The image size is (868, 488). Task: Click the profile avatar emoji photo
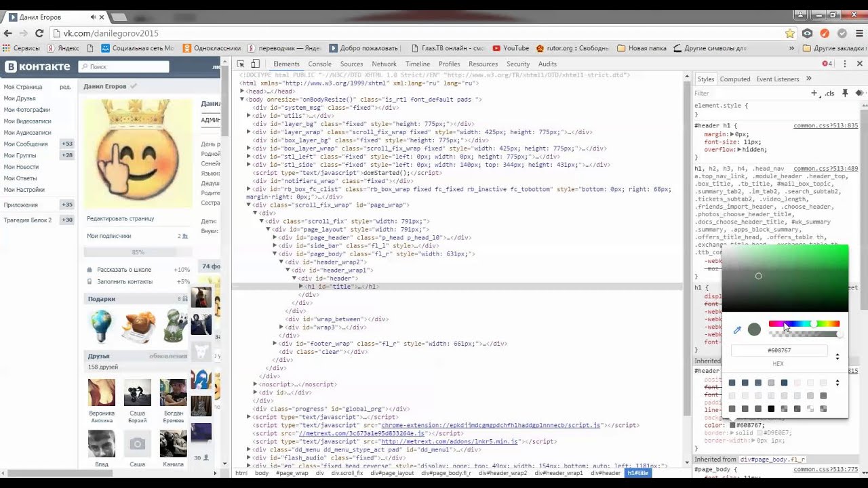point(138,152)
